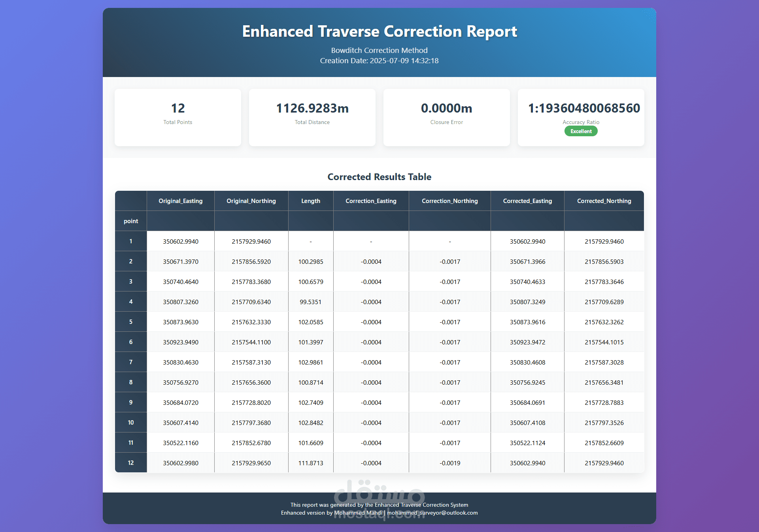Click the Accuracy Ratio label
The width and height of the screenshot is (759, 532).
pos(581,122)
